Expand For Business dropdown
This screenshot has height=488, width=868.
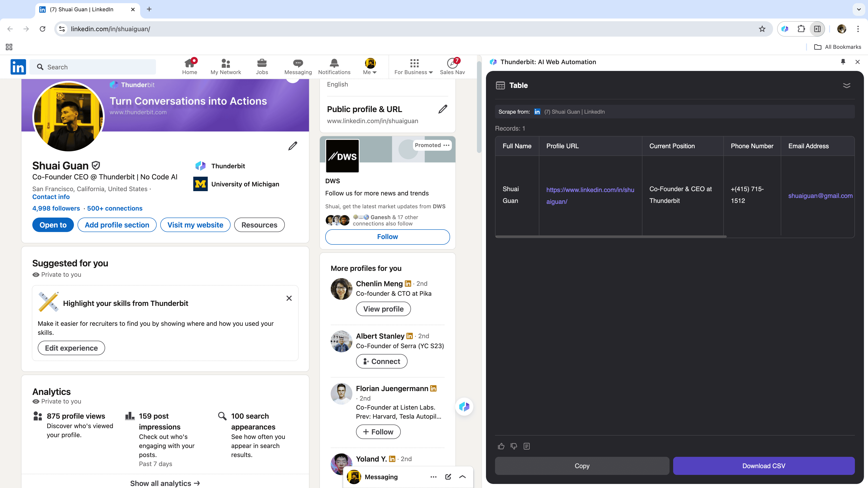point(413,66)
